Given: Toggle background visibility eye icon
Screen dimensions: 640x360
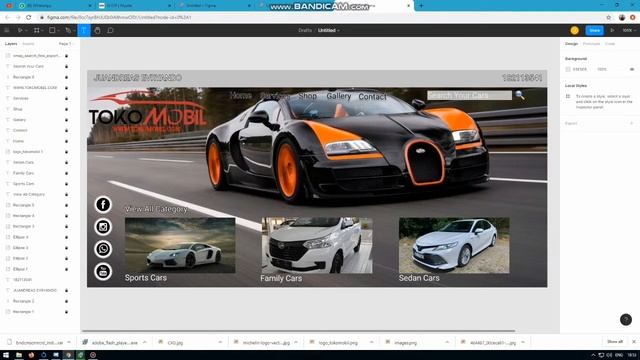Looking at the screenshot, I should point(632,69).
